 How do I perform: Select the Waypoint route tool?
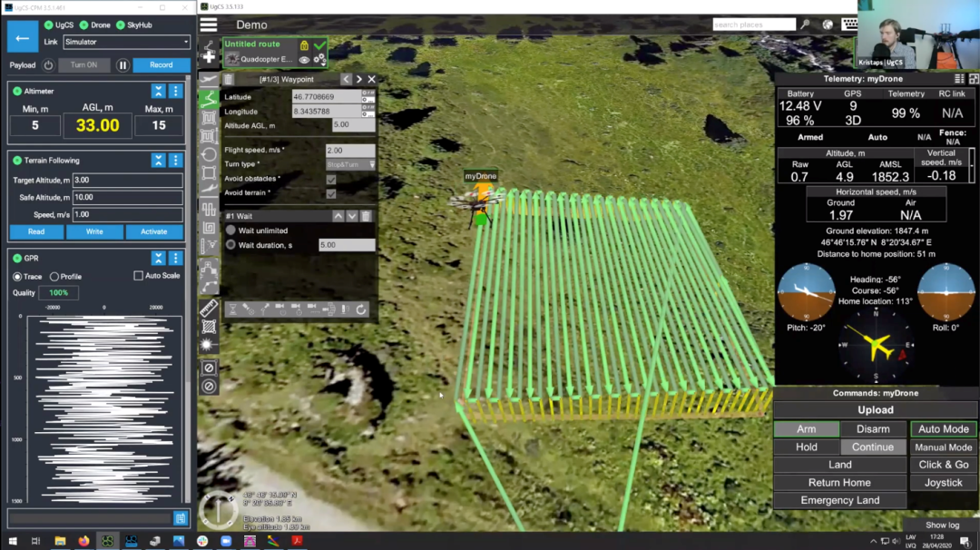[209, 99]
